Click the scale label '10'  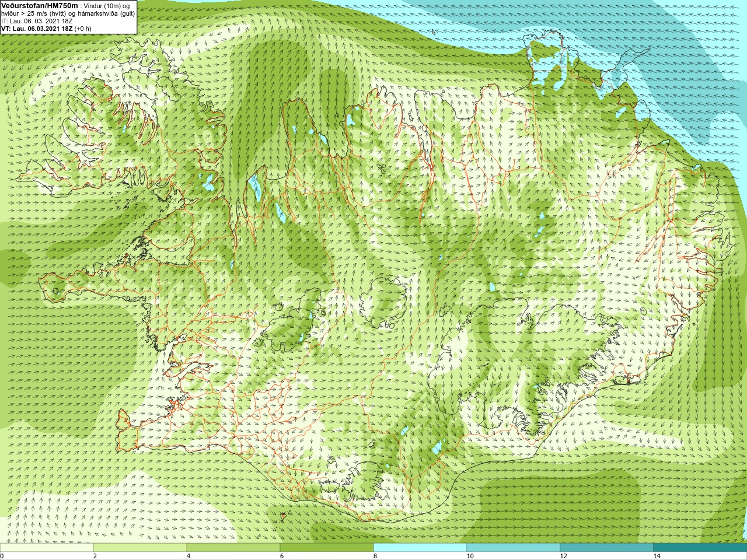click(x=470, y=556)
